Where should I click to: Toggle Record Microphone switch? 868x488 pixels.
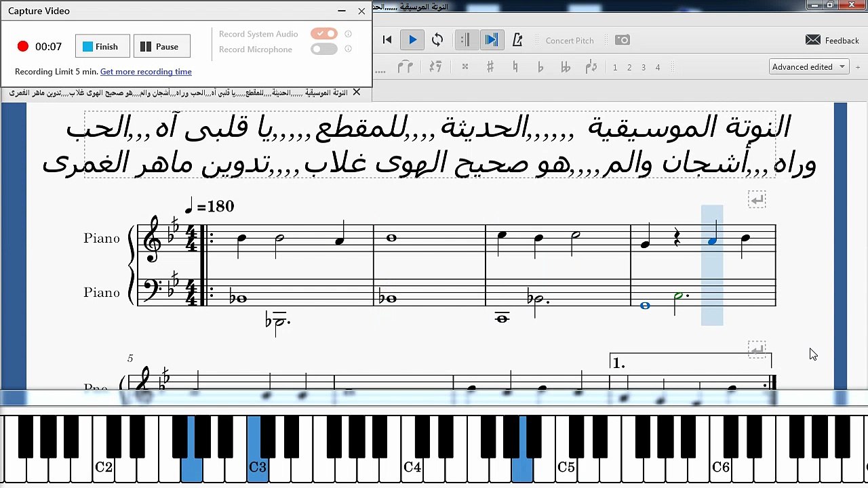point(324,49)
